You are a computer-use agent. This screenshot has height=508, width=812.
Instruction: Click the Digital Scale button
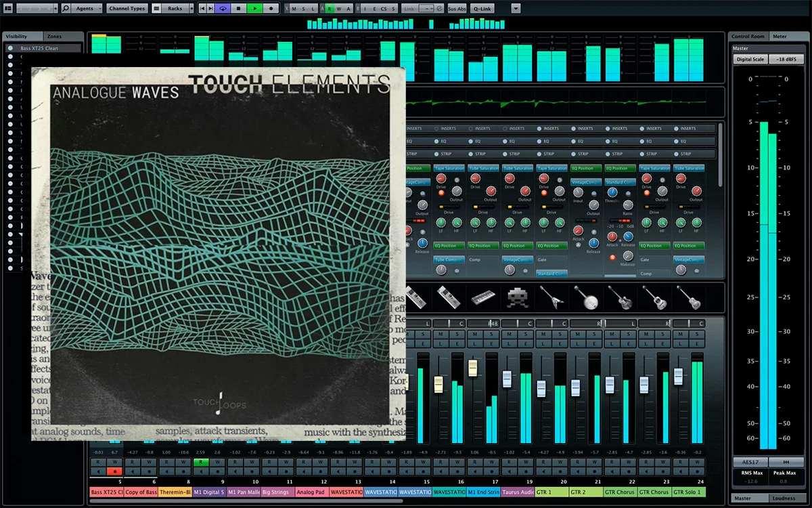[750, 60]
